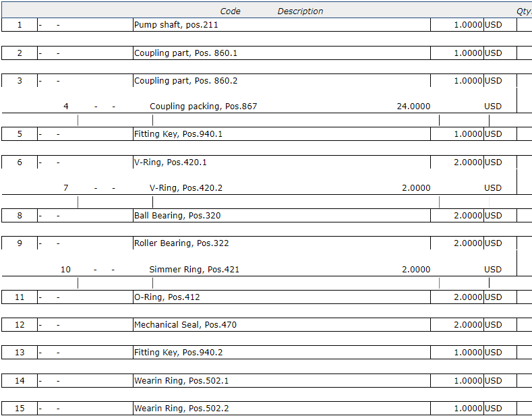Select the Wearin Ring, Pos.502.1 description
This screenshot has height=418, width=532.
click(181, 381)
